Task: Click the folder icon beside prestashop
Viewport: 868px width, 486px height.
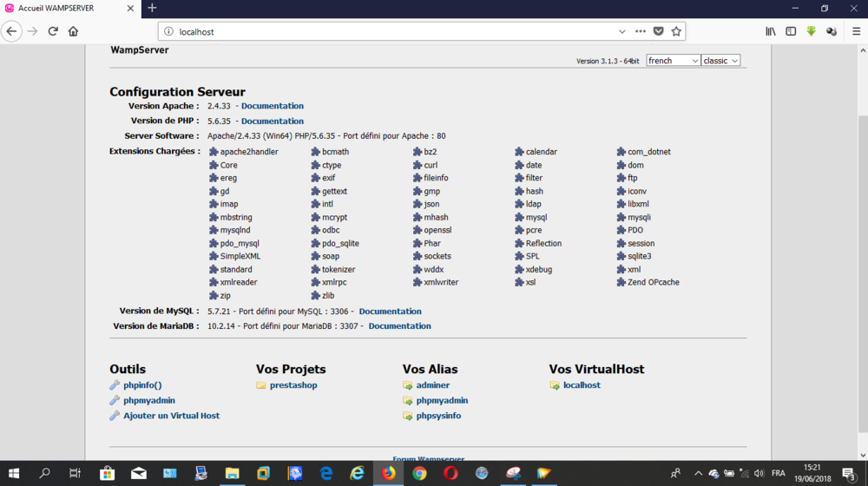Action: (260, 385)
